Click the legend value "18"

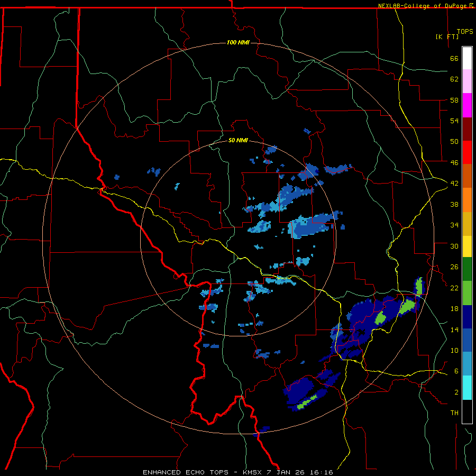point(454,309)
